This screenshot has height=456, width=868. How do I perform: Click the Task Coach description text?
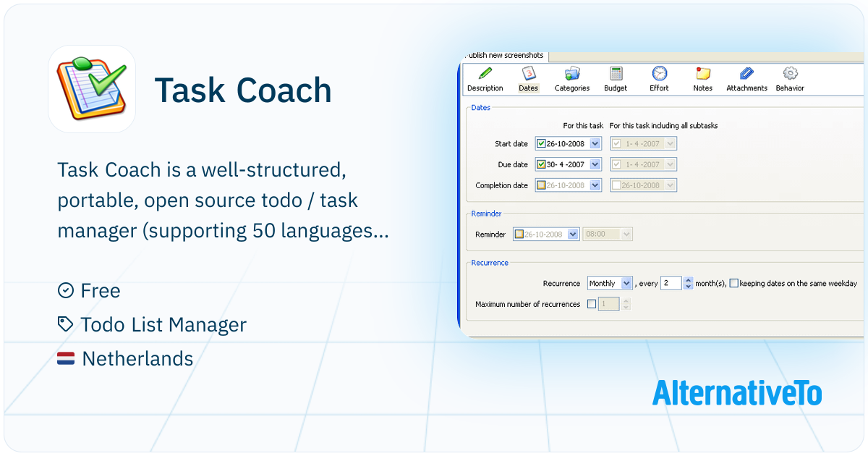click(224, 200)
